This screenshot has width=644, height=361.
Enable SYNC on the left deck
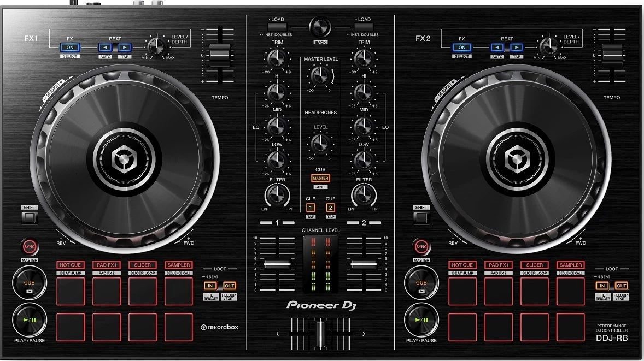(29, 247)
